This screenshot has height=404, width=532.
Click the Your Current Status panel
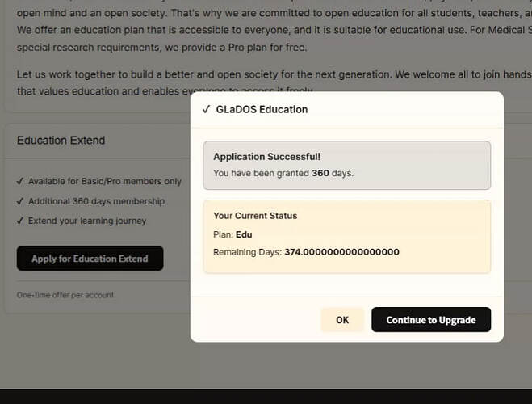click(347, 237)
